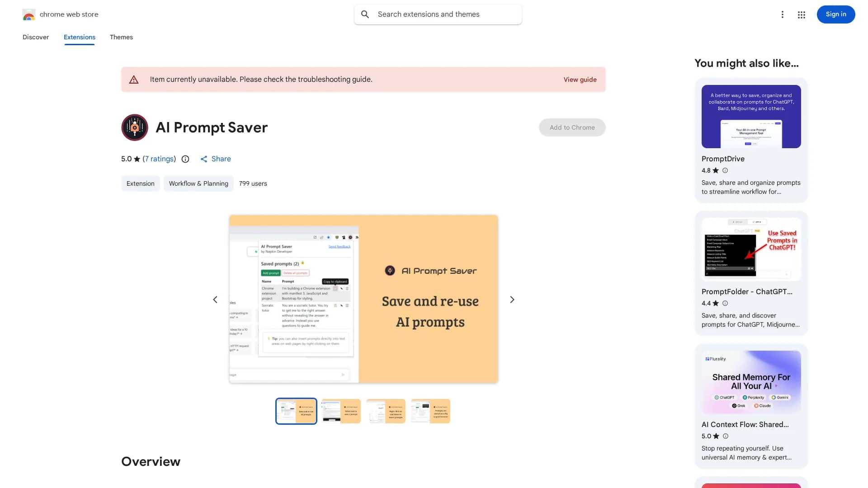
Task: Open the PromptDrive card image
Action: tap(751, 117)
